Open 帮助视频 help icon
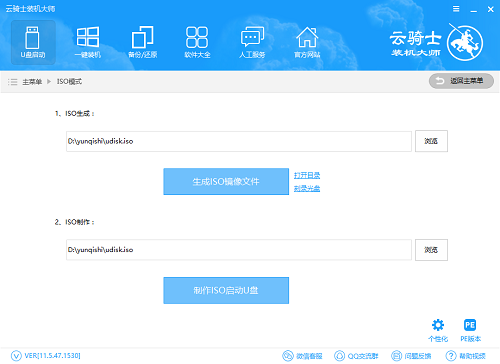Image resolution: width=500 pixels, height=364 pixels. pyautogui.click(x=466, y=356)
